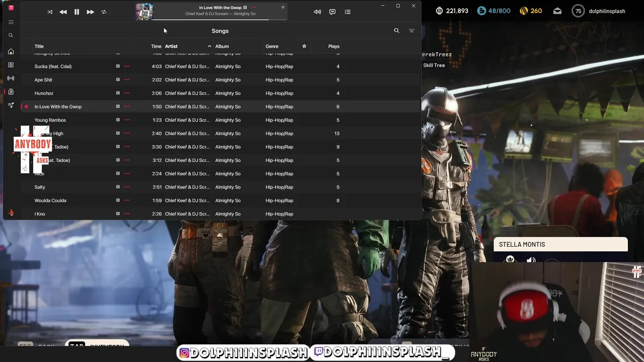The height and width of the screenshot is (362, 644).
Task: Open more options for I Kno
Action: tap(127, 214)
